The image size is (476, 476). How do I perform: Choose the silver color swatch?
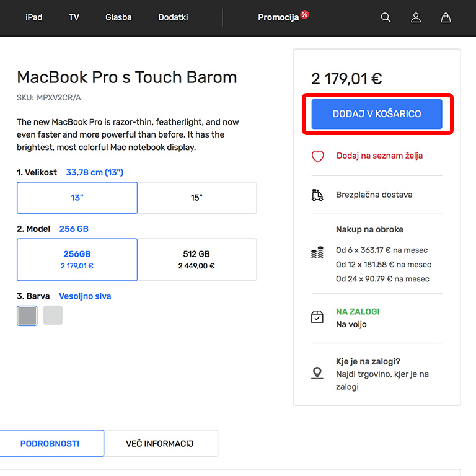tap(53, 315)
